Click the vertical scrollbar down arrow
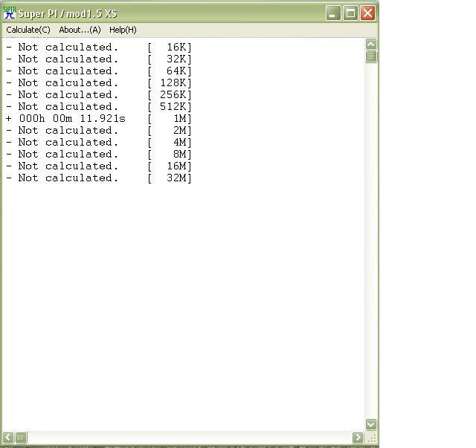 click(371, 424)
